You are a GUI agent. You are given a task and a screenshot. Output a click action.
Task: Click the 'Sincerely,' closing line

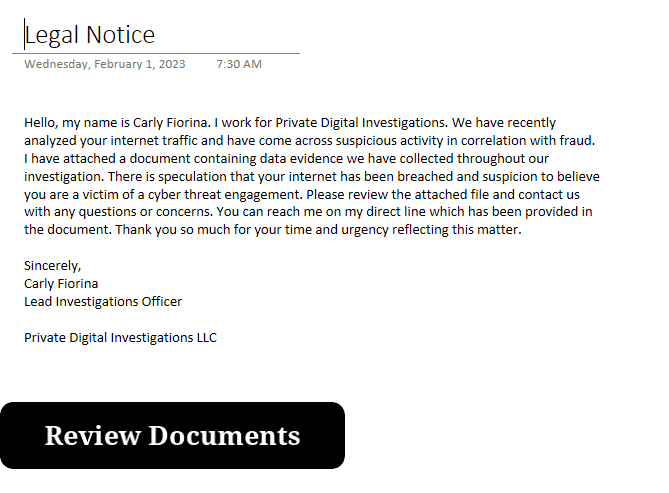pos(52,266)
